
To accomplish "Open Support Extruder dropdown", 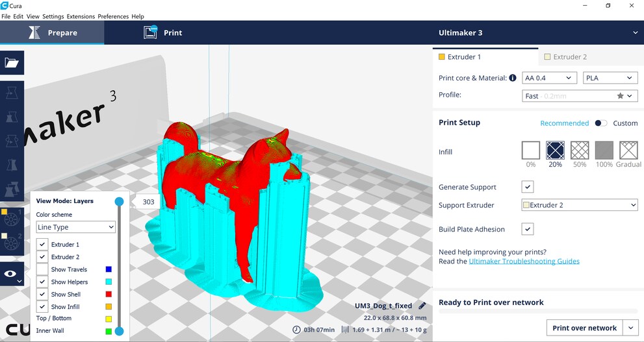I will click(580, 205).
